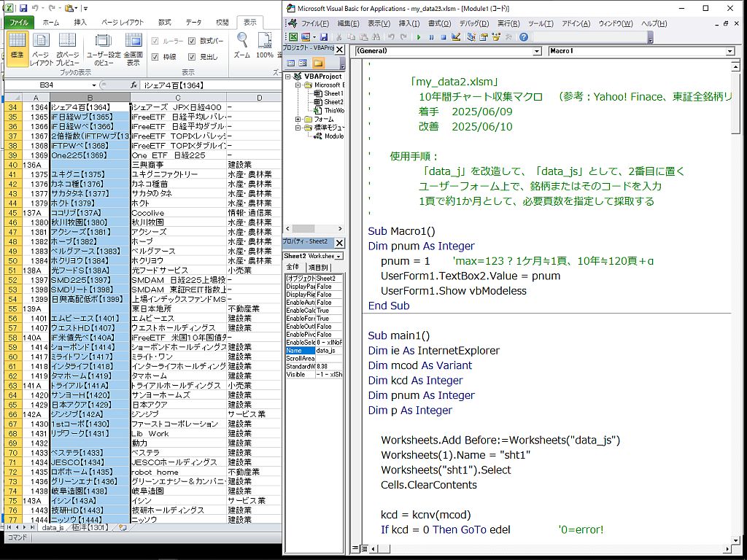Toggle 枠線 gridlines checkbox
The height and width of the screenshot is (560, 747).
tap(155, 57)
